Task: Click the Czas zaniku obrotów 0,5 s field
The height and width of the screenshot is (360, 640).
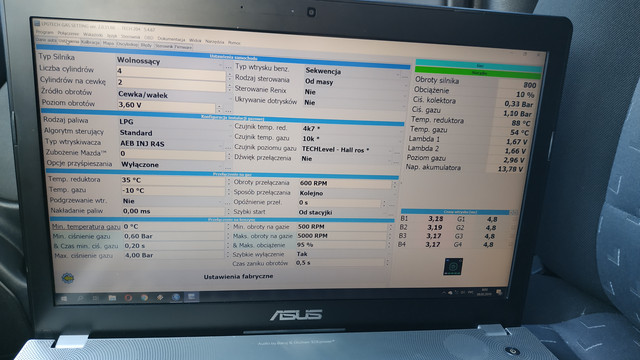Action: point(340,263)
